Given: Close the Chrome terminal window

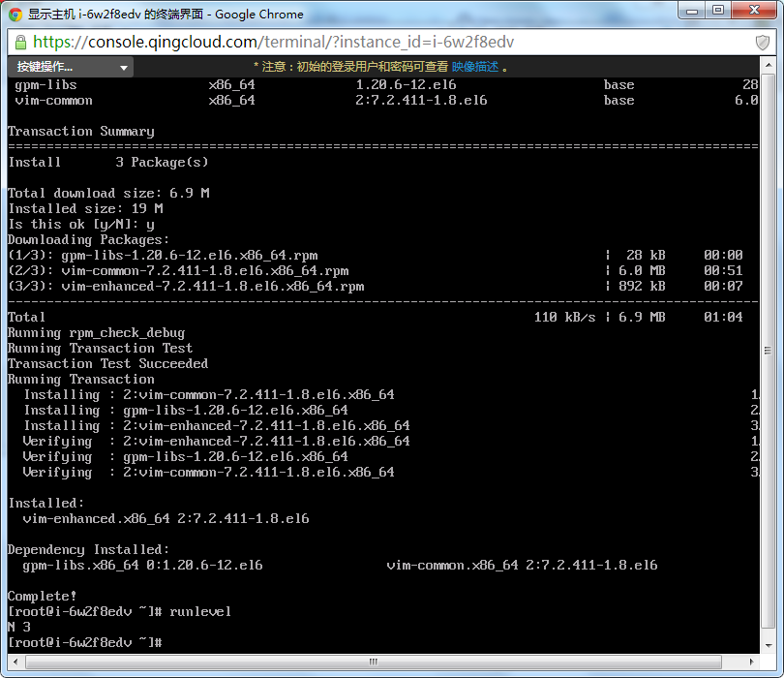Looking at the screenshot, I should pos(754,11).
